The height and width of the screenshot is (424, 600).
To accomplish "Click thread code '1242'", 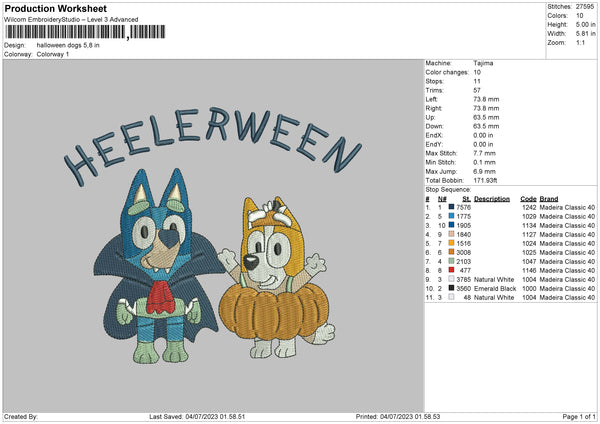I will [x=529, y=207].
